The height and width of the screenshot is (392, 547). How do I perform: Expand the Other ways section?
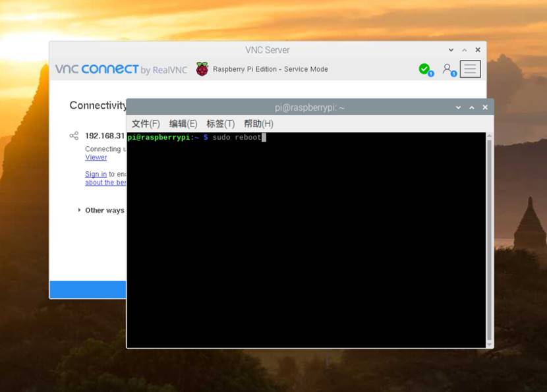coord(79,210)
